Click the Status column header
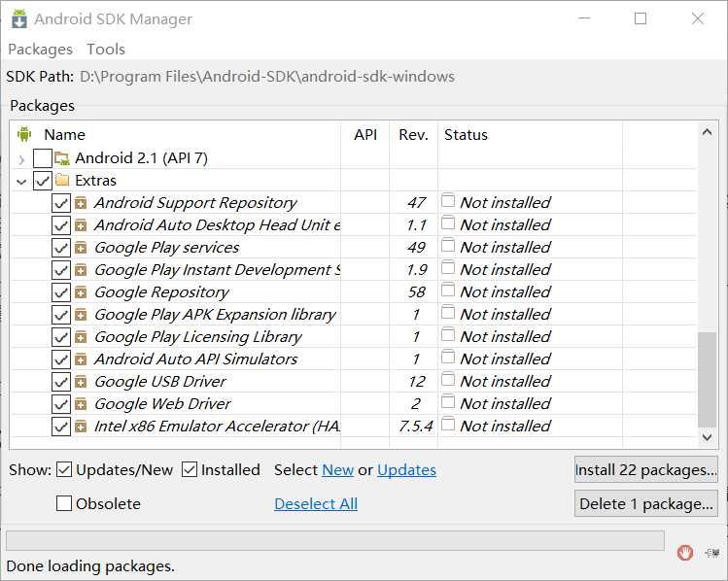The image size is (728, 581). pos(466,135)
